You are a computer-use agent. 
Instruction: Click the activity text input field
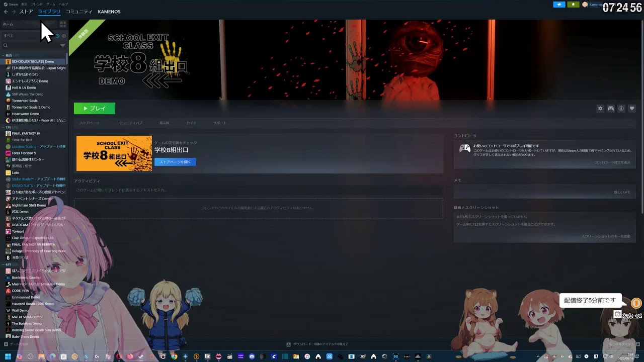point(258,190)
